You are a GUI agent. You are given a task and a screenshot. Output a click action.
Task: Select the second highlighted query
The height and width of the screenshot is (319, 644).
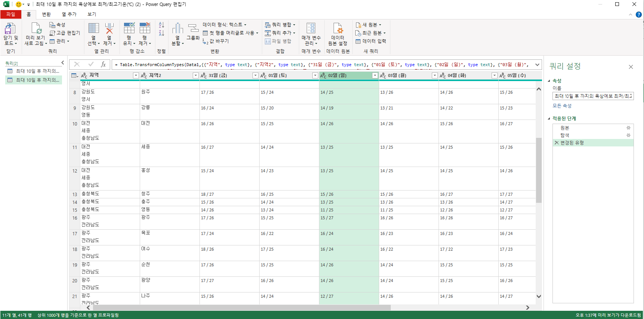point(34,80)
